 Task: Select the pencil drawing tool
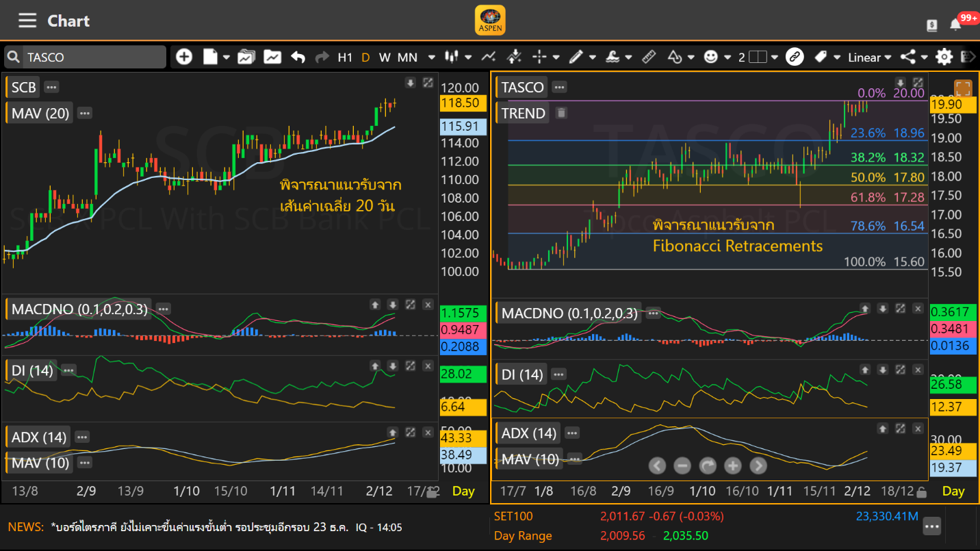(x=576, y=57)
